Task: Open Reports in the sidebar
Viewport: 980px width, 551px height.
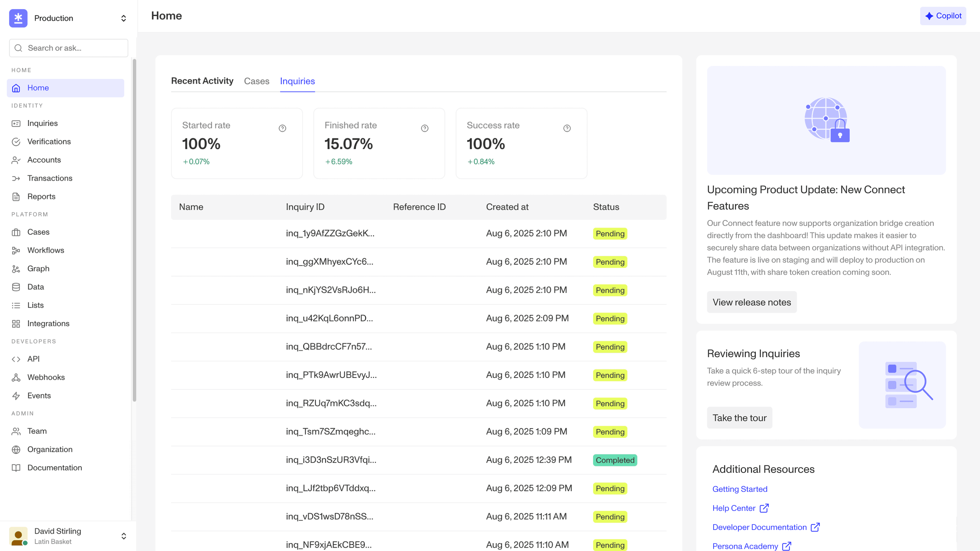Action: pyautogui.click(x=65, y=197)
